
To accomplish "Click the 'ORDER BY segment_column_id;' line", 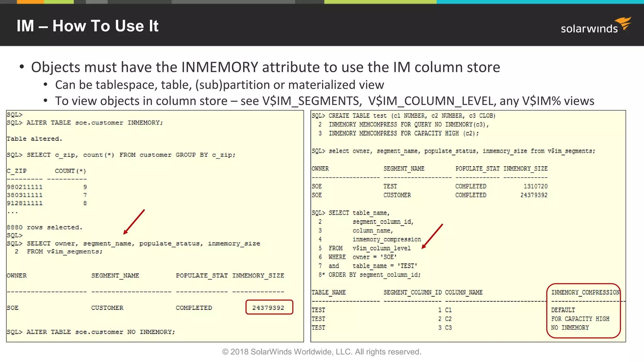I will tap(375, 275).
